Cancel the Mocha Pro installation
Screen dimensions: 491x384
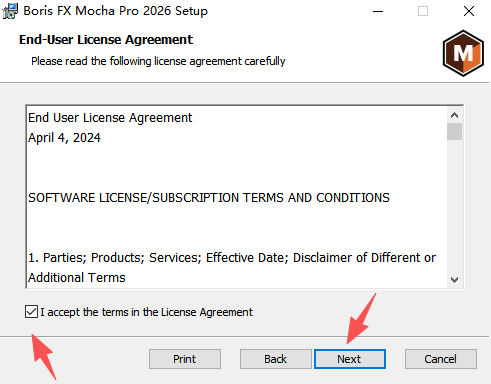(x=441, y=359)
